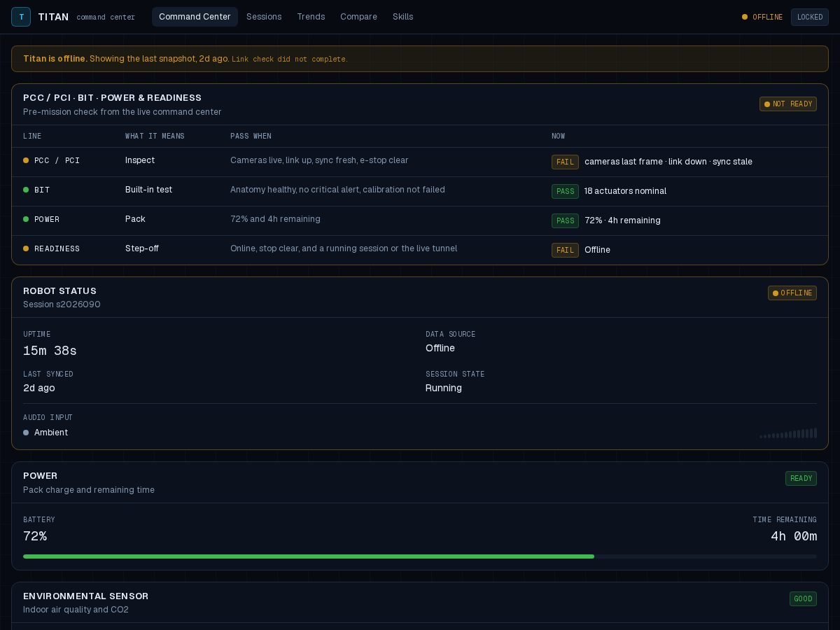Viewport: 840px width, 630px height.
Task: Click the PASS WHEN column header
Action: tap(251, 136)
